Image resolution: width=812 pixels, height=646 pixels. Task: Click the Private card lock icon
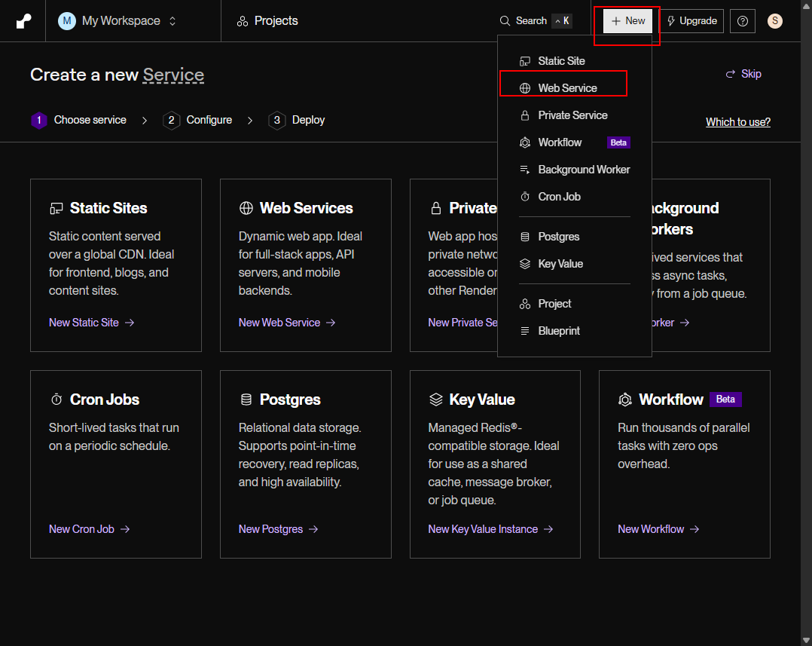click(436, 208)
